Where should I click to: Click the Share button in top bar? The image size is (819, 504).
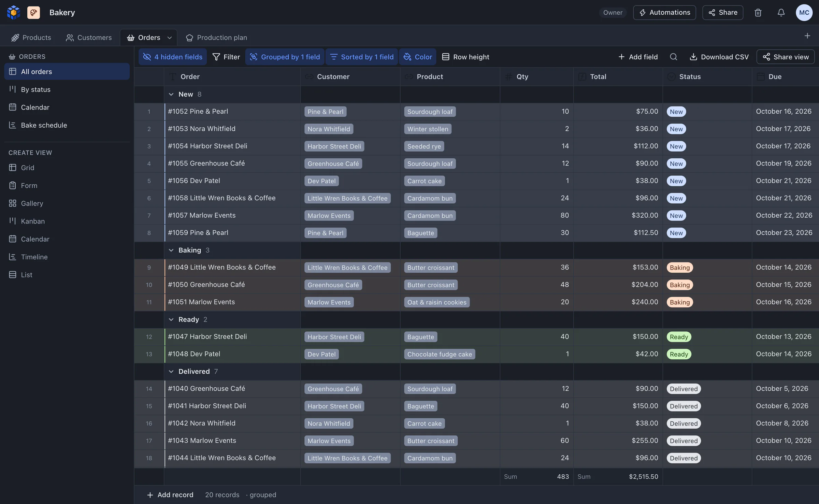coord(723,13)
